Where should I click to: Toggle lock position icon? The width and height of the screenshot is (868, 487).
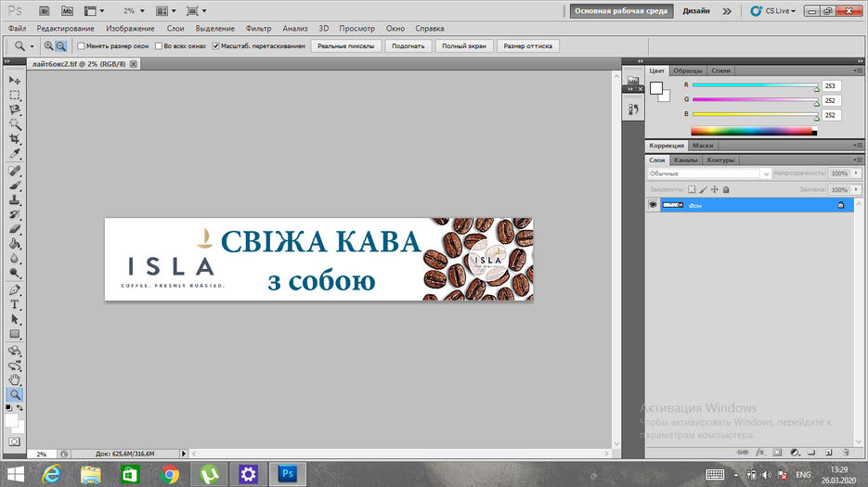(x=715, y=189)
